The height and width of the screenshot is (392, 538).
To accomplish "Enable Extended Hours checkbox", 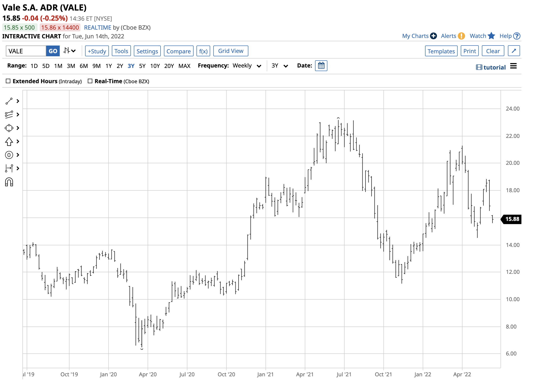I will 8,81.
